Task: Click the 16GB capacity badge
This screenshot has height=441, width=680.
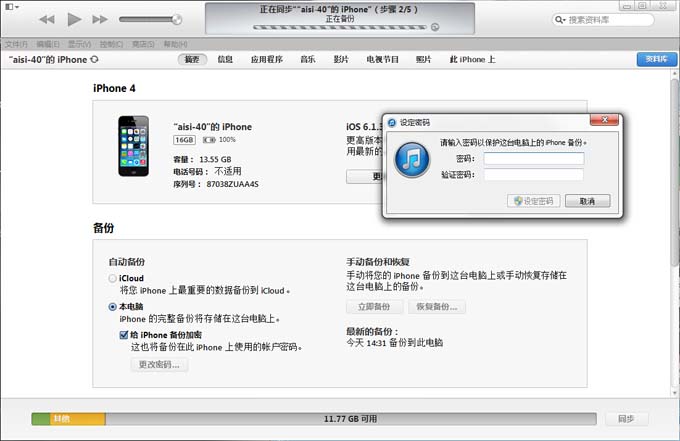Action: click(x=184, y=140)
